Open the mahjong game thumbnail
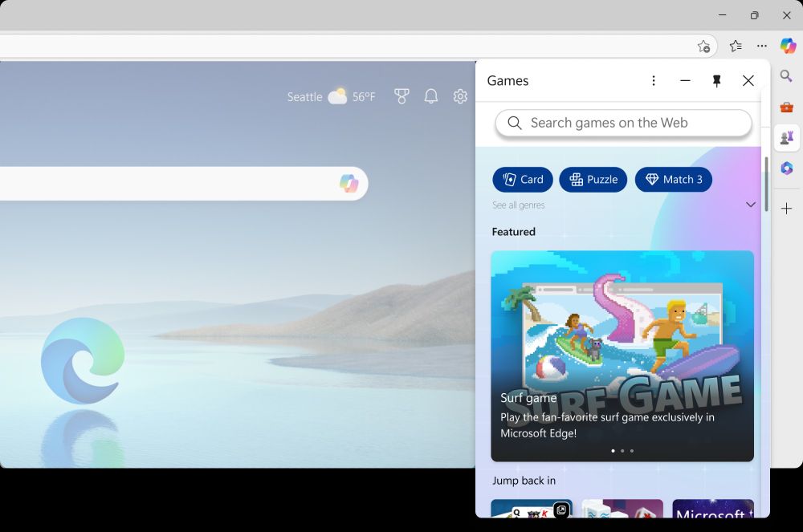The height and width of the screenshot is (532, 803). click(x=622, y=509)
